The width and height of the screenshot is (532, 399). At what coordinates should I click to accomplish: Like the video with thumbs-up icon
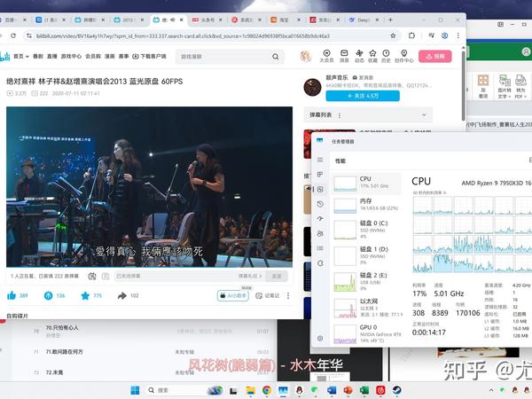pos(12,295)
